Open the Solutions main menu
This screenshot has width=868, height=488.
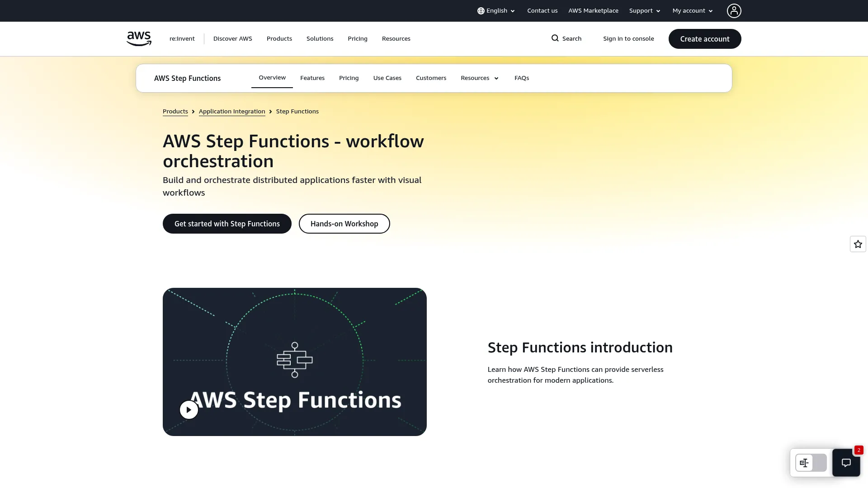click(320, 39)
